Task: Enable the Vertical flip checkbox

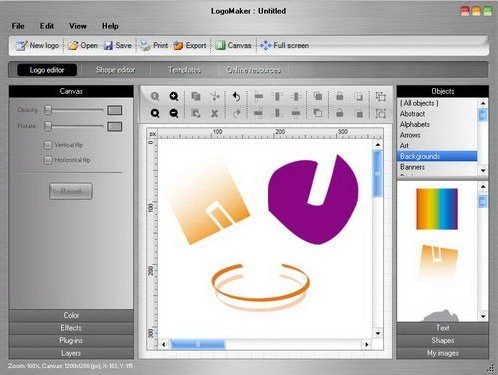Action: (x=48, y=145)
